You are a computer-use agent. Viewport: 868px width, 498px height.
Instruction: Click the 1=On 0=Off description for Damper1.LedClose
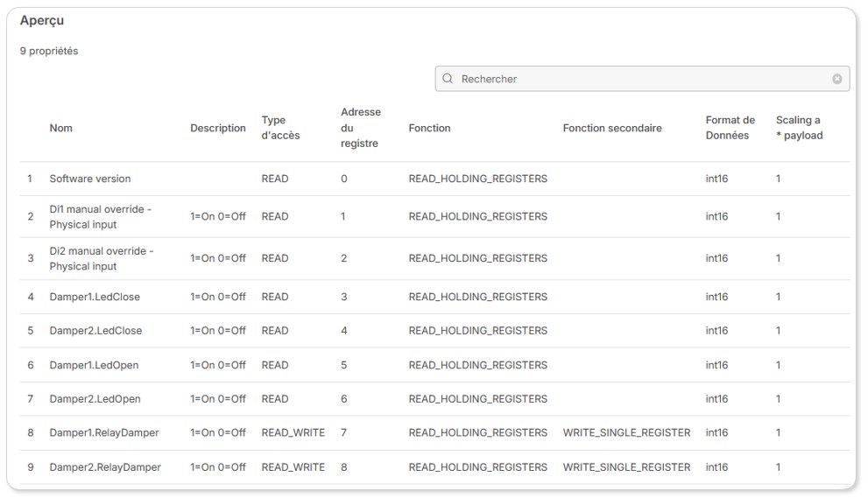[x=218, y=298]
